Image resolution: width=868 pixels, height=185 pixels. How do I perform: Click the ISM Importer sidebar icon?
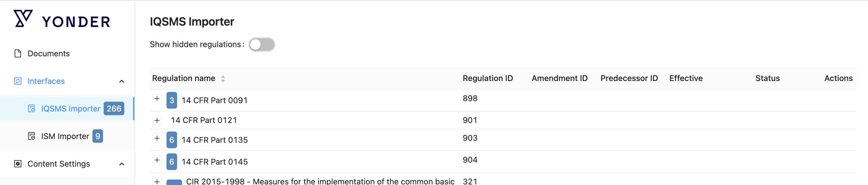click(32, 136)
